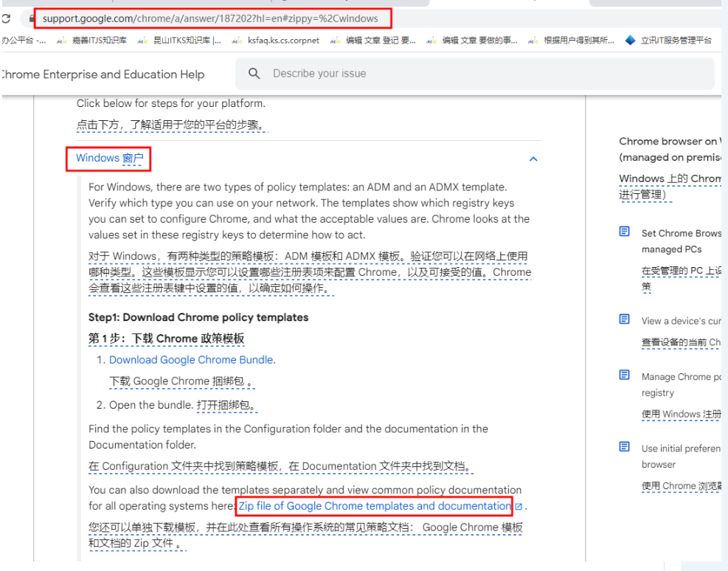This screenshot has height=571, width=728.
Task: Open Download Google Chrome Bundle link
Action: 191,360
